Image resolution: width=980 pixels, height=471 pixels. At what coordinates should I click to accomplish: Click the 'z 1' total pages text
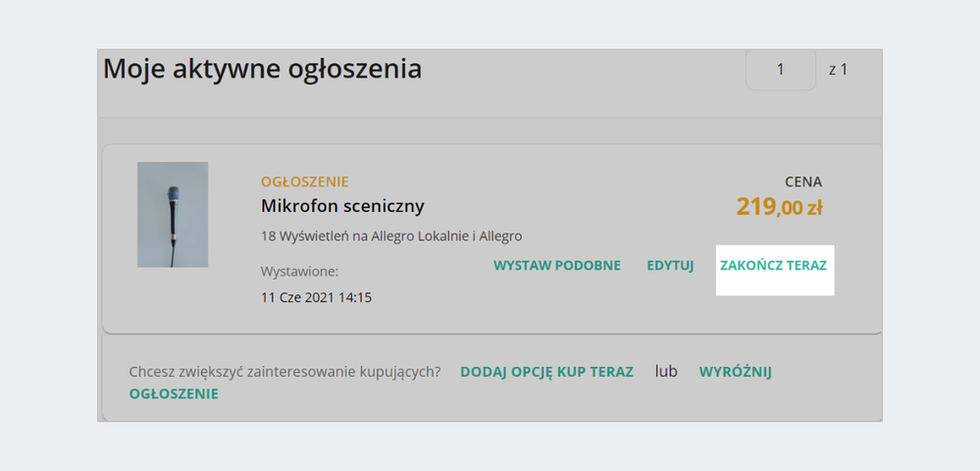pos(838,70)
